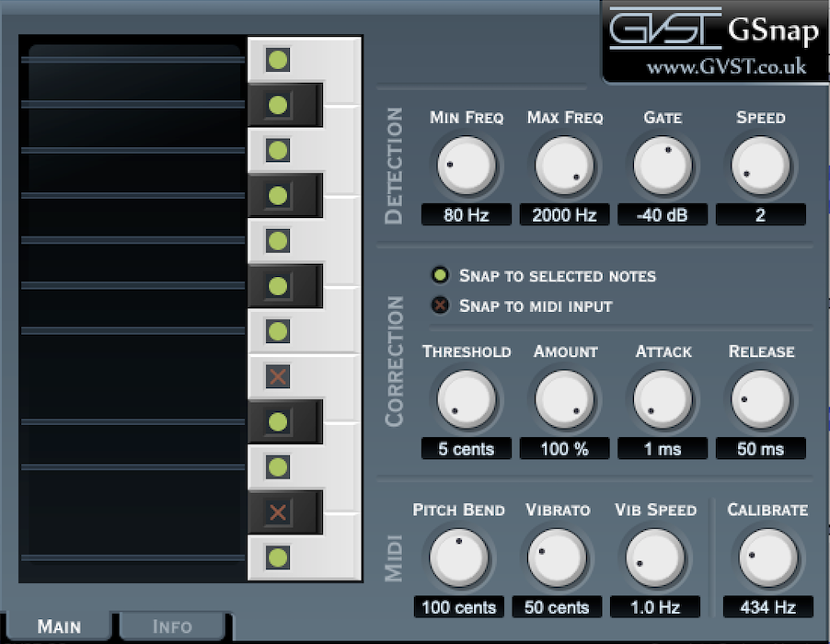Switch to the Info tab
Viewport: 830px width, 644px height.
pos(172,627)
